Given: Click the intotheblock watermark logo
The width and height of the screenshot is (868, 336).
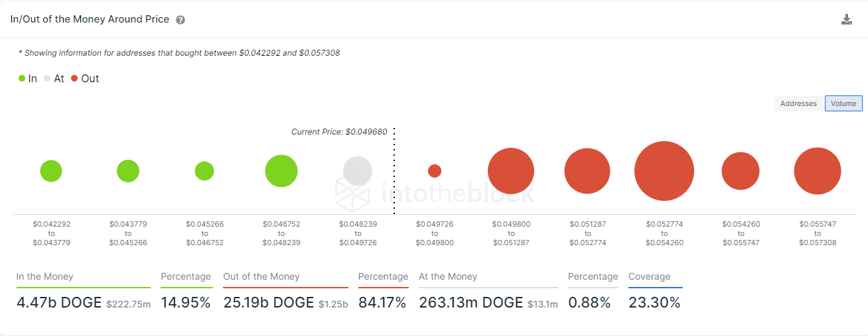Looking at the screenshot, I should pos(435,193).
